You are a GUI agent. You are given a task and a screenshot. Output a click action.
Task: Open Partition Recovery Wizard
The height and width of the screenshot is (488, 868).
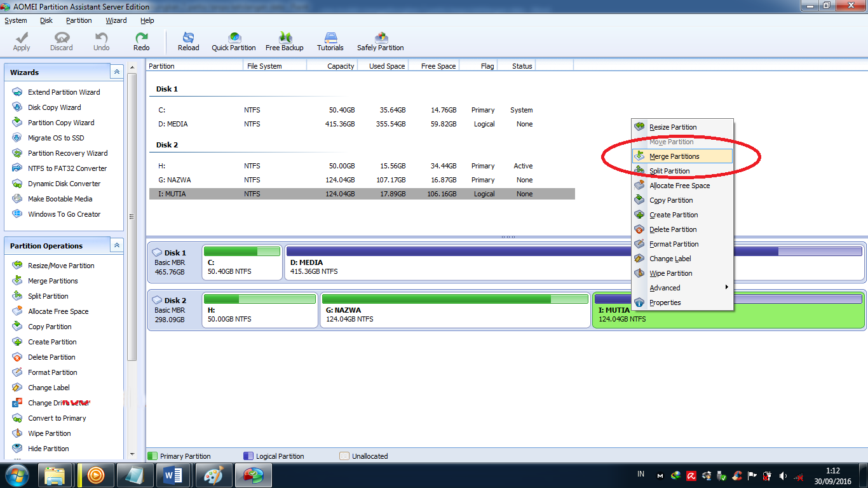[67, 153]
